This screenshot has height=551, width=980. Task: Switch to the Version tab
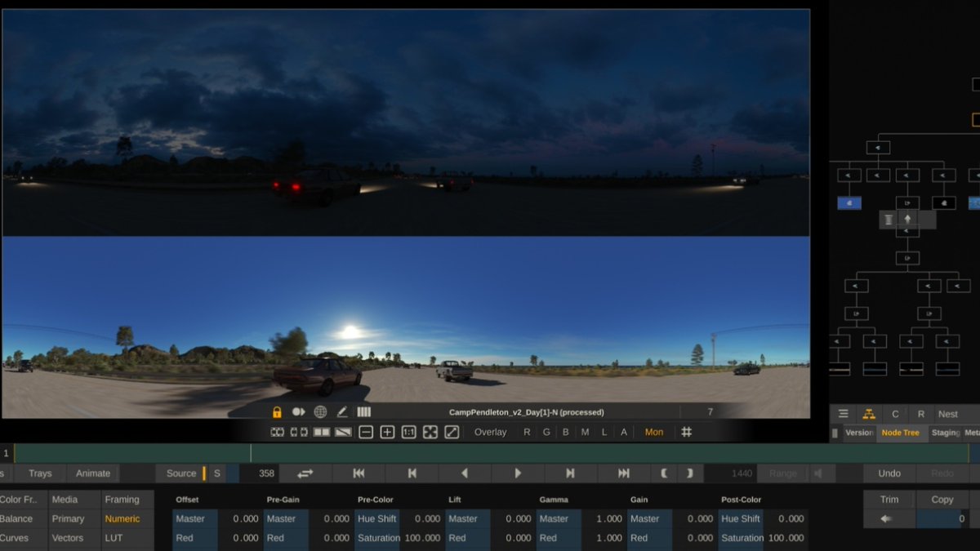[858, 433]
